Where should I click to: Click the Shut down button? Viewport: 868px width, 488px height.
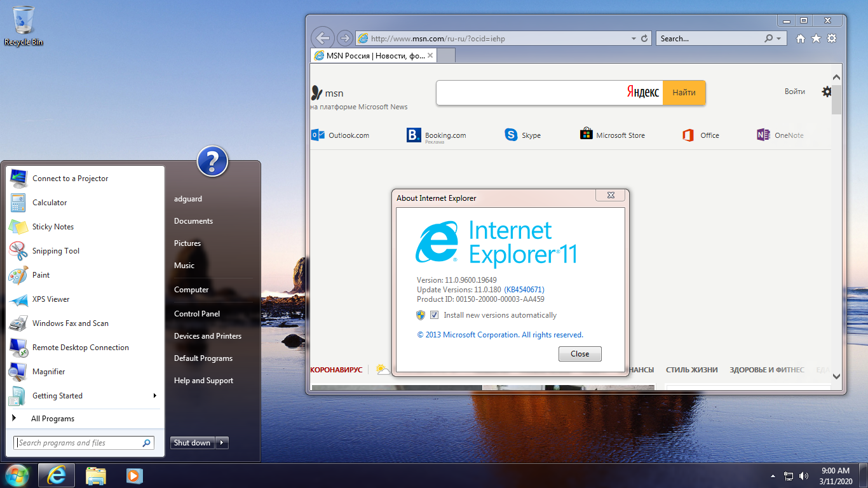pos(193,443)
